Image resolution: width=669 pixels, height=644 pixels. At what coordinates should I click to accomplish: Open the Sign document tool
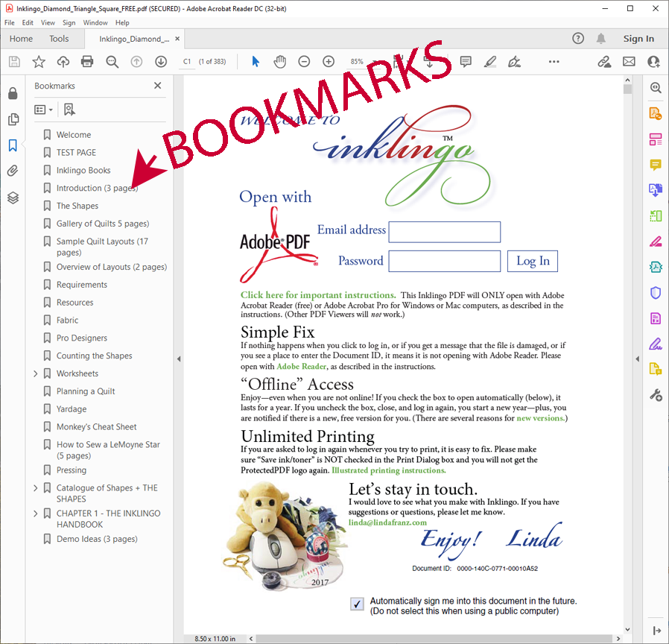tap(515, 62)
